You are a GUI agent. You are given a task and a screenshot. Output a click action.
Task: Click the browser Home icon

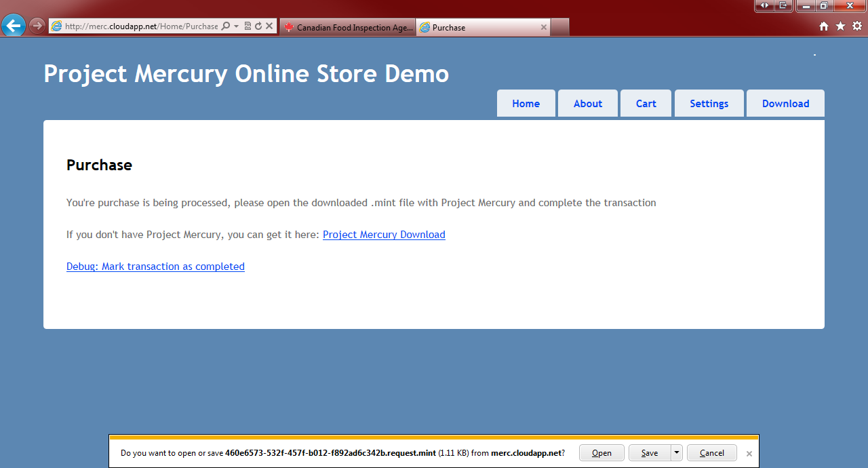[x=824, y=26]
